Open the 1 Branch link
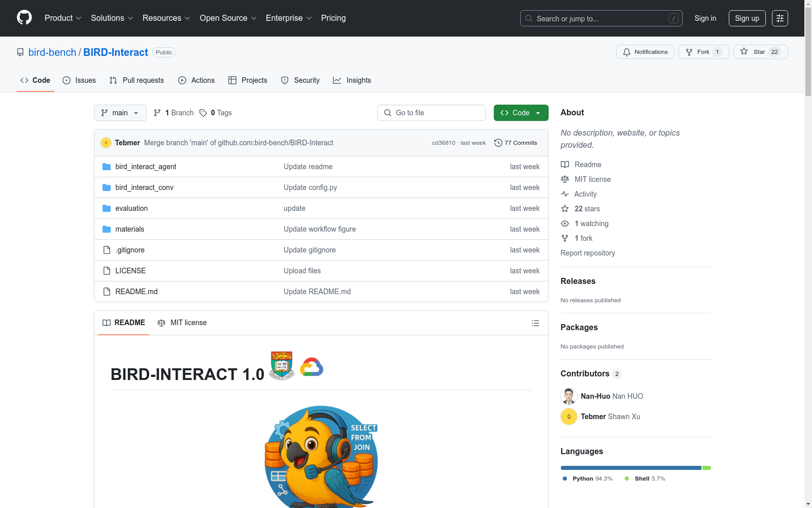Image resolution: width=812 pixels, height=508 pixels. [x=174, y=113]
